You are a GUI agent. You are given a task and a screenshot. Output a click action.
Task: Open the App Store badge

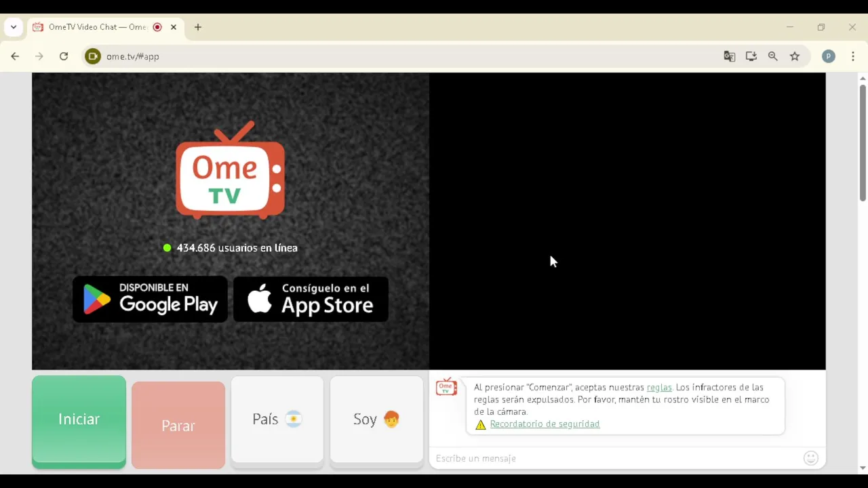(311, 299)
